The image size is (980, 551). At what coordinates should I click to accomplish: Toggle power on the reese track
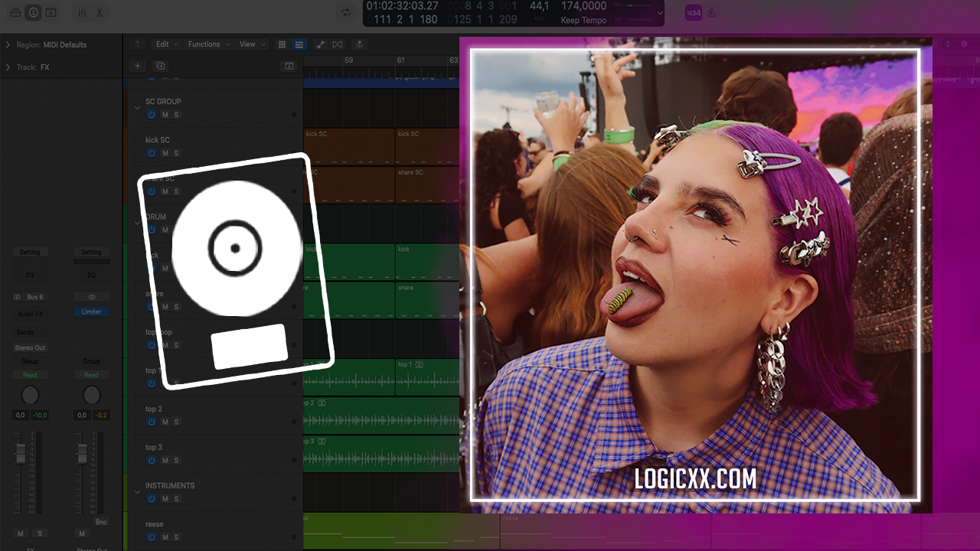tap(152, 537)
